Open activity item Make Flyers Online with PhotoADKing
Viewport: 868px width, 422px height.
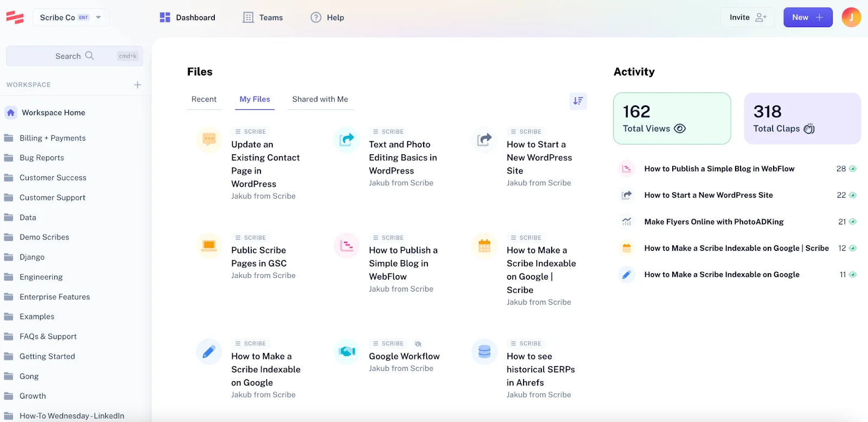714,222
